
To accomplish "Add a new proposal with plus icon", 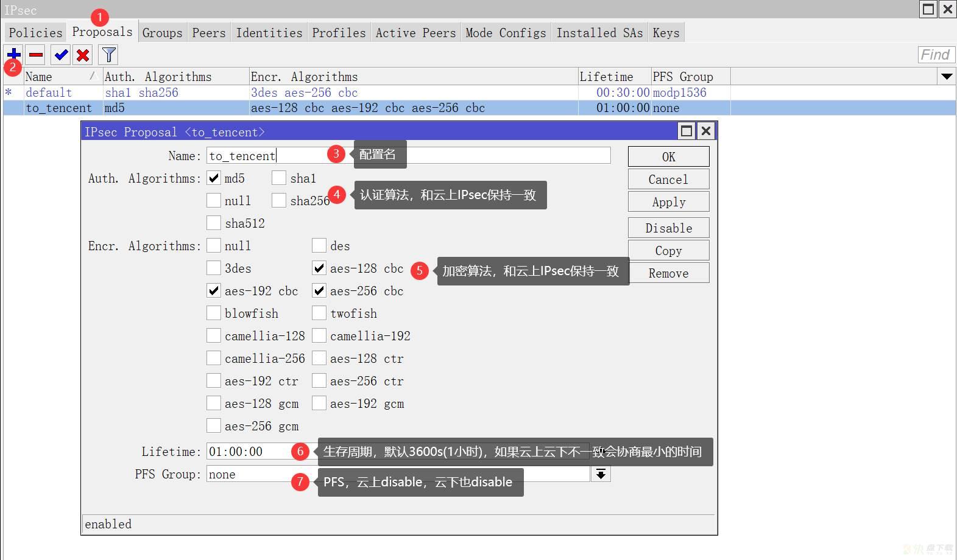I will click(13, 55).
